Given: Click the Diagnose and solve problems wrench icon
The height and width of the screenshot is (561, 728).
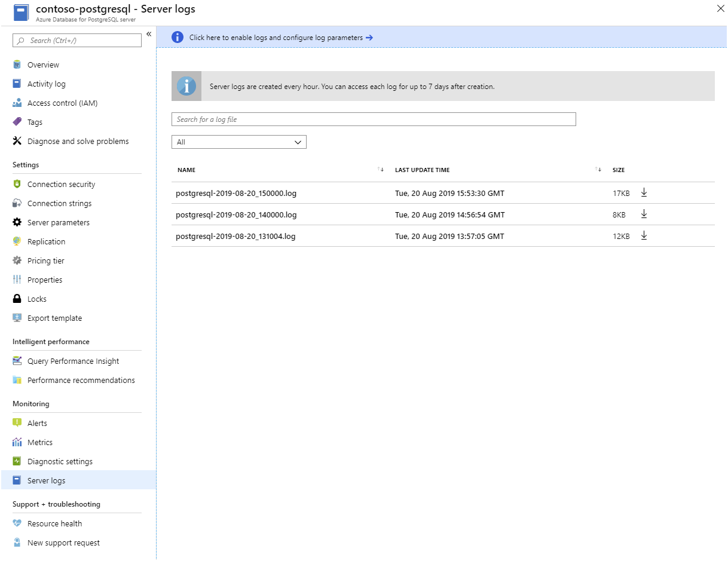Looking at the screenshot, I should [17, 141].
